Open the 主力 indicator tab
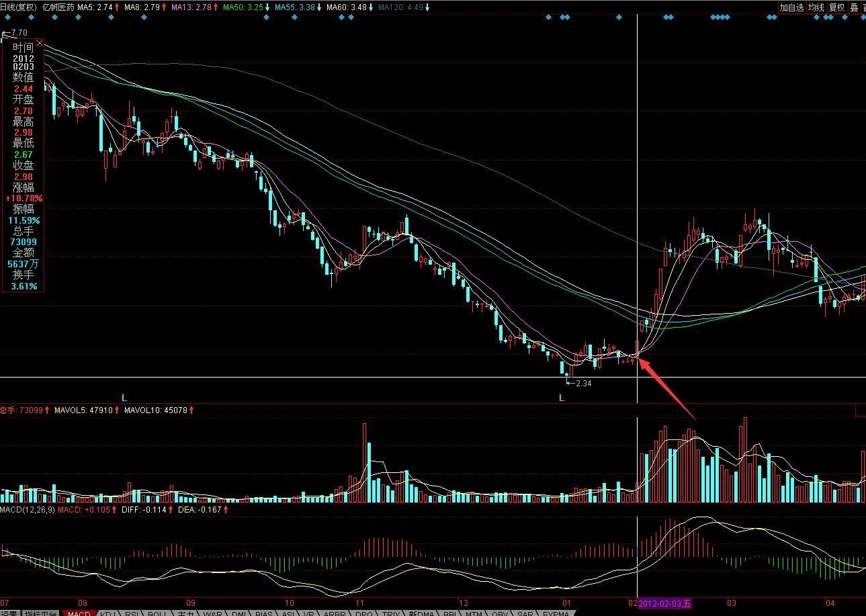Screen dimensions: 866x616 click(185, 613)
